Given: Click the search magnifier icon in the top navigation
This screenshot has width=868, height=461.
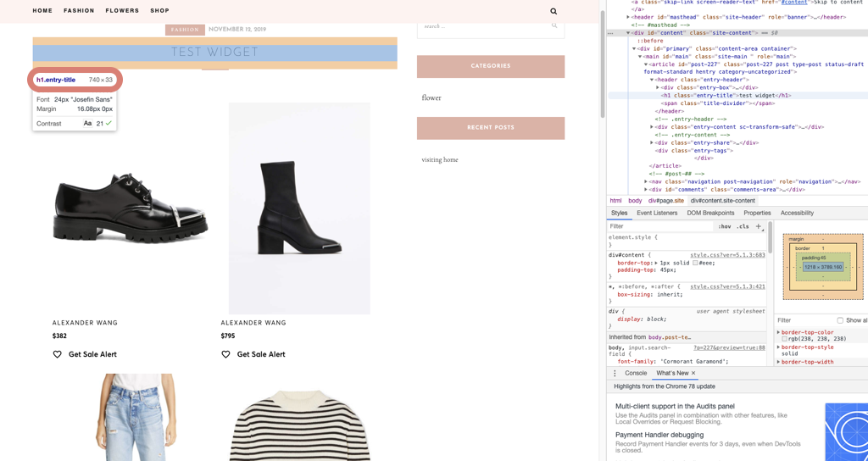Looking at the screenshot, I should pyautogui.click(x=554, y=11).
